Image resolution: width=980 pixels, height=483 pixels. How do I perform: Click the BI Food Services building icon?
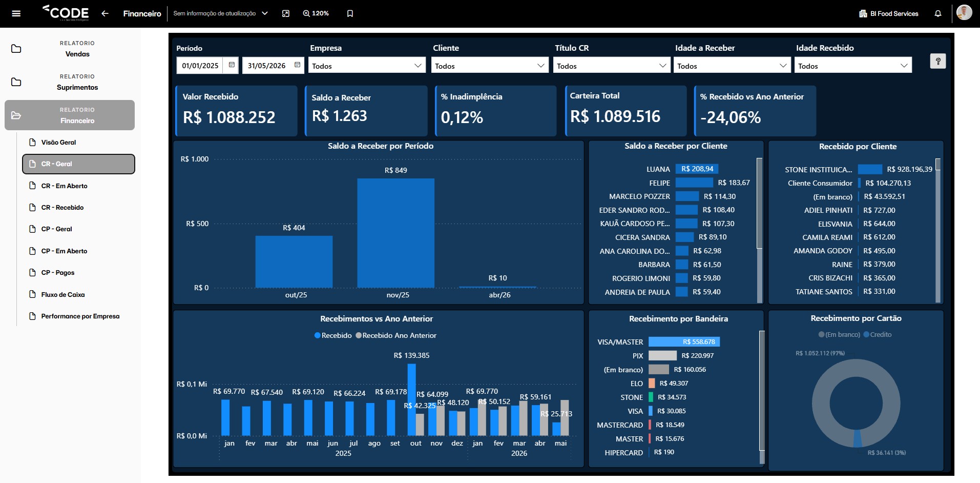coord(863,13)
